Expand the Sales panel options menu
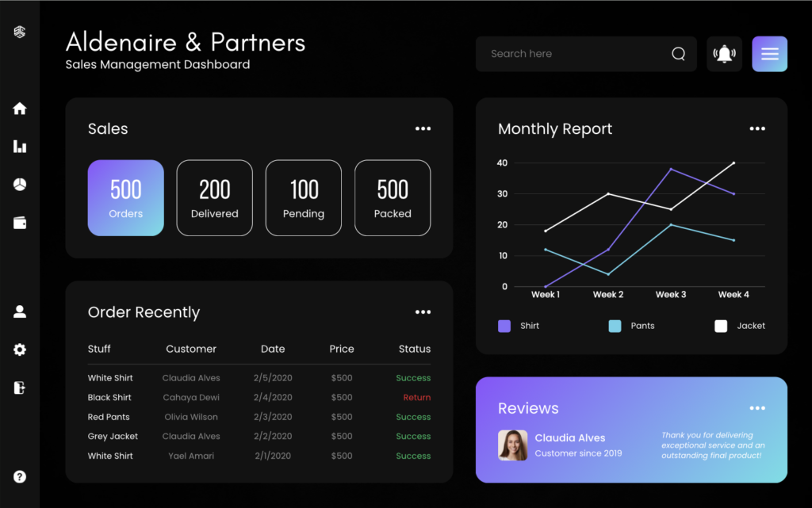Screen dimensions: 812x508 tap(423, 128)
